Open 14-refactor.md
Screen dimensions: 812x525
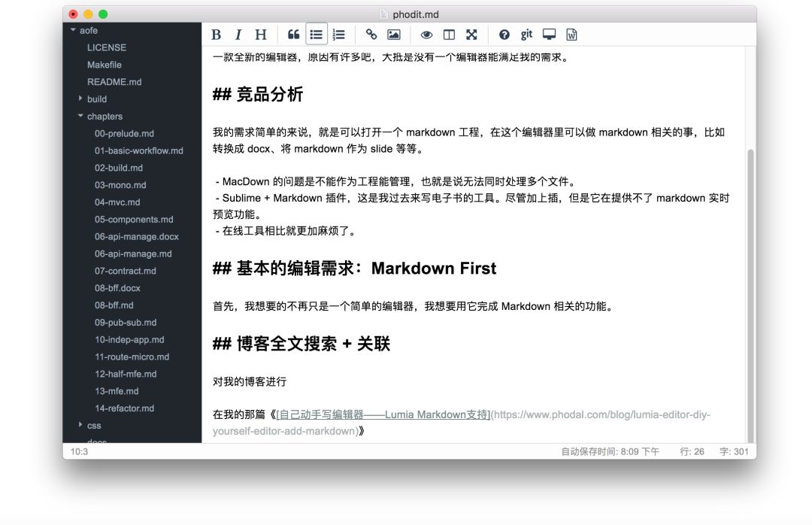pyautogui.click(x=124, y=408)
